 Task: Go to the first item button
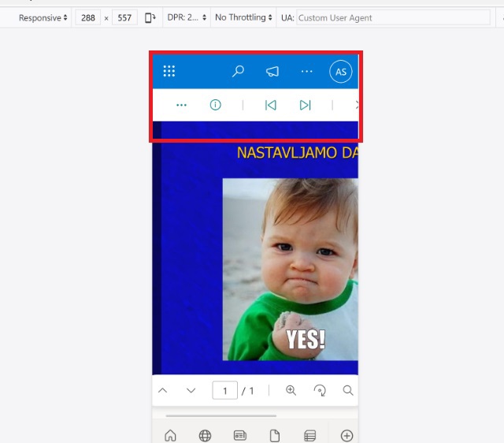[271, 105]
